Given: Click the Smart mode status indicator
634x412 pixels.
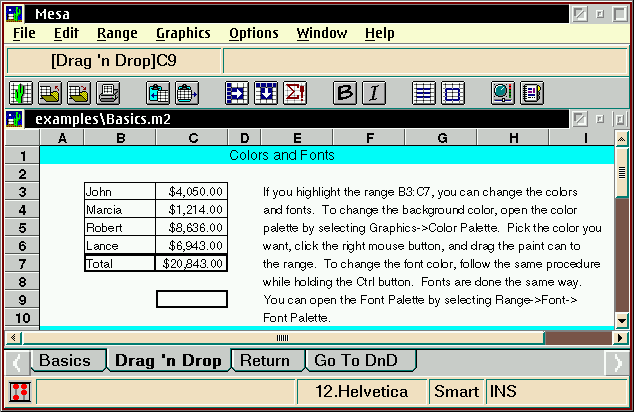Looking at the screenshot, I should coord(456,392).
